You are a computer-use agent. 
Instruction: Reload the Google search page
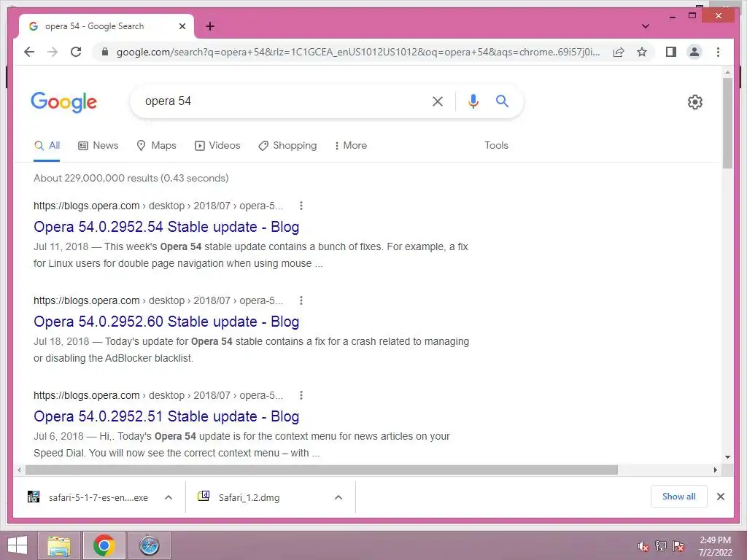point(76,52)
